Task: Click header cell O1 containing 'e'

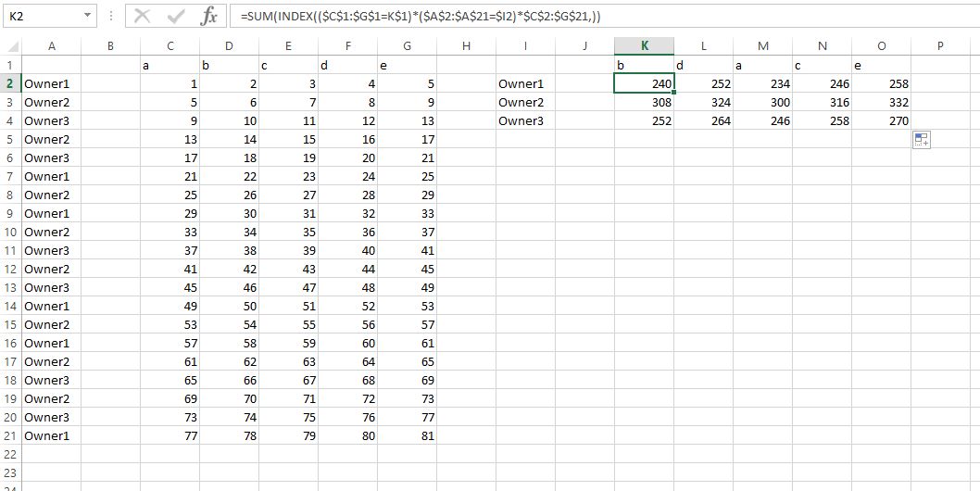Action: pos(881,65)
